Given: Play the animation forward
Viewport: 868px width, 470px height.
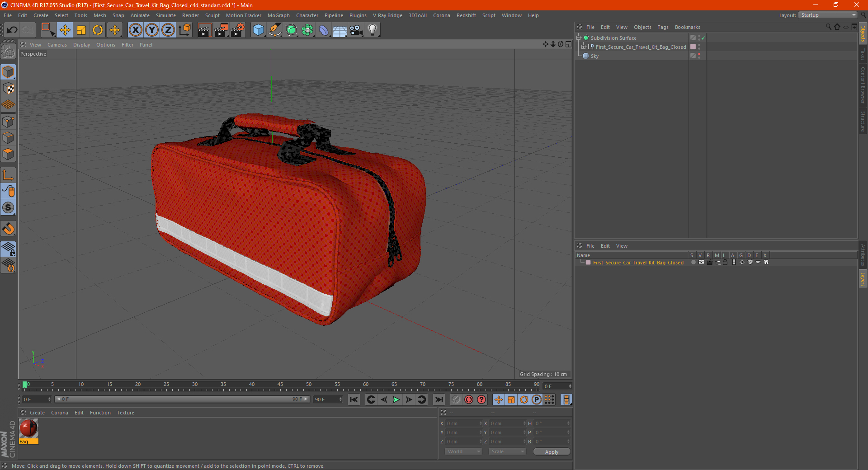Looking at the screenshot, I should coord(396,399).
